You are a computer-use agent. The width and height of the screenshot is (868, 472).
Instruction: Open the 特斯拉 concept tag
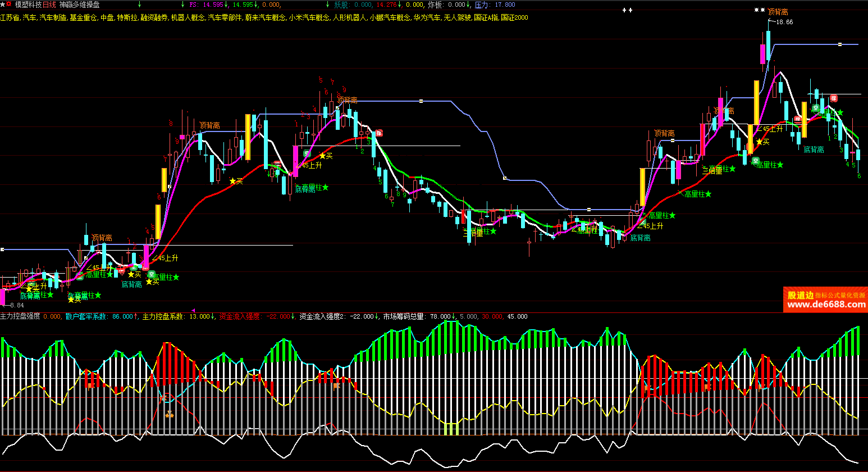[x=127, y=17]
